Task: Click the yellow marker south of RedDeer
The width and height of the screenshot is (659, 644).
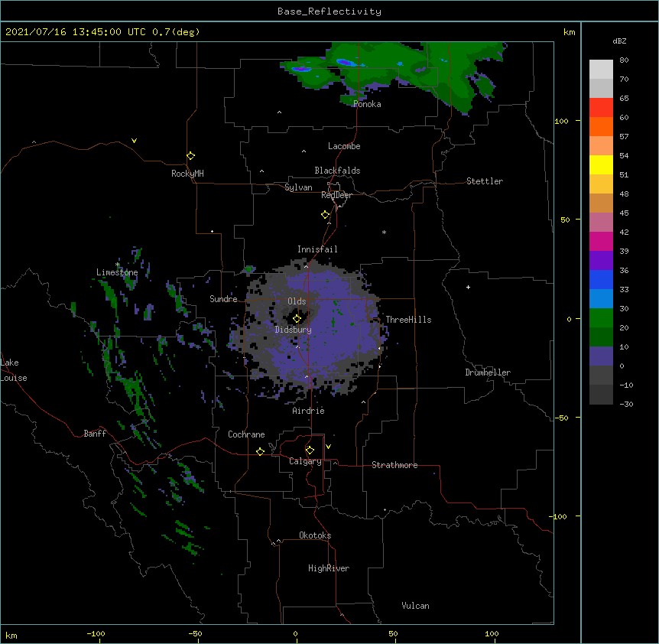Action: click(x=326, y=215)
